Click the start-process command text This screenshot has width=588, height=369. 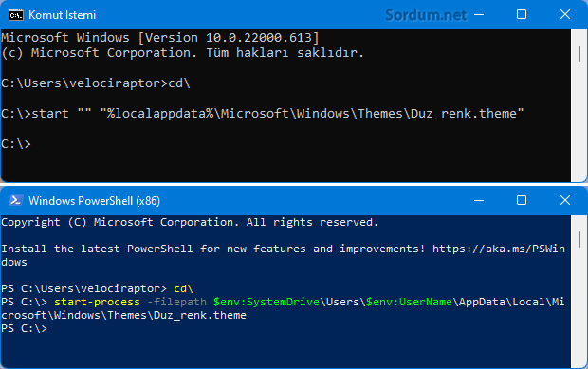click(x=97, y=302)
